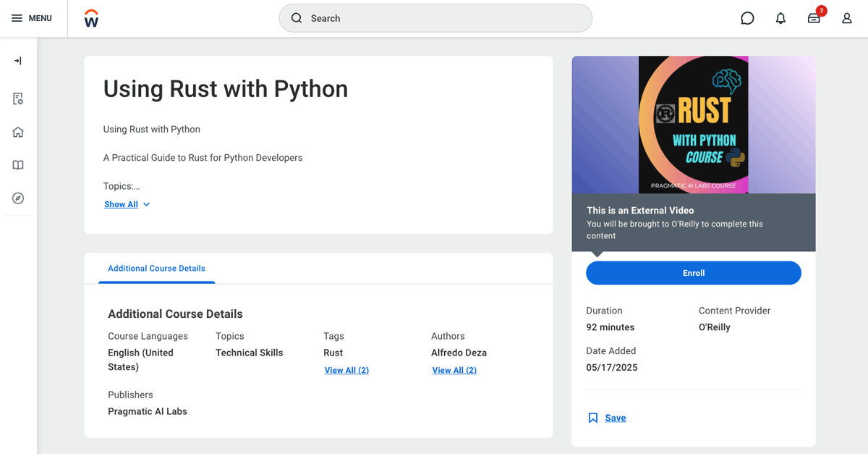Click the Technical Skills topic value
This screenshot has width=868, height=454.
(x=250, y=353)
